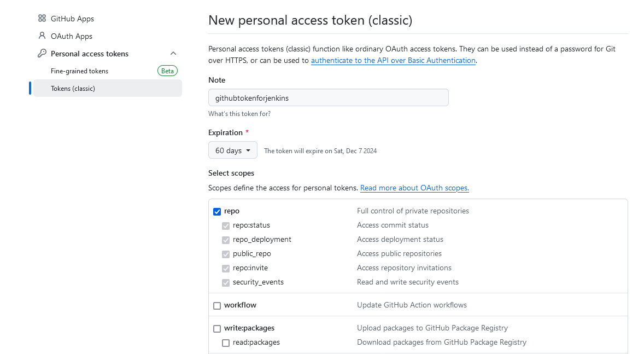This screenshot has height=354, width=644.
Task: Click the GitHub Apps grid icon
Action: tap(42, 18)
